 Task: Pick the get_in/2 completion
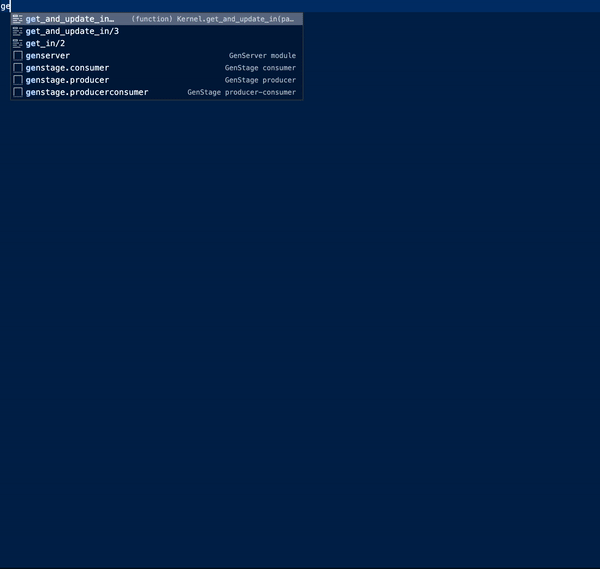tap(157, 43)
